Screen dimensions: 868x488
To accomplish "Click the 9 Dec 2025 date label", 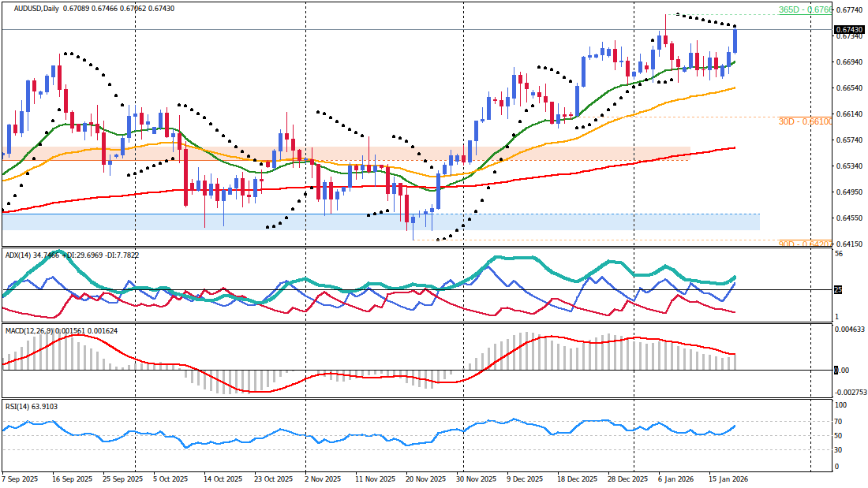I will (x=525, y=479).
